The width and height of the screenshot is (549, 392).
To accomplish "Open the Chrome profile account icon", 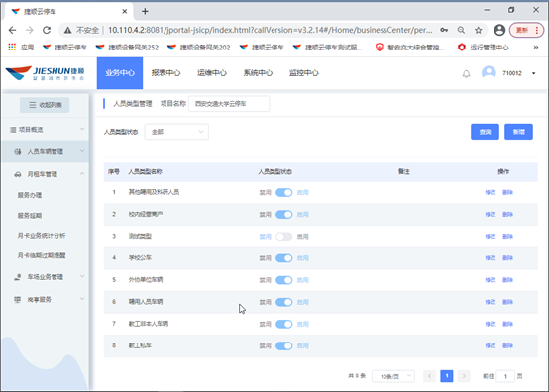I will [499, 30].
